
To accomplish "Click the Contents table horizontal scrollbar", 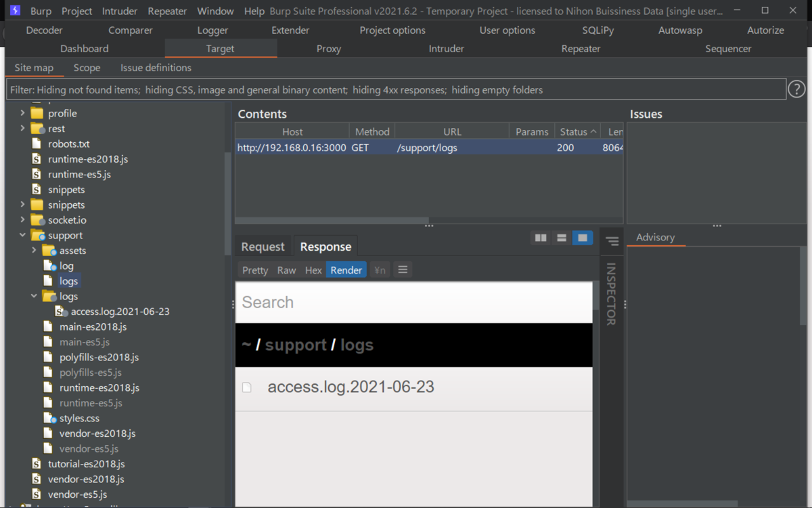I will (x=332, y=220).
